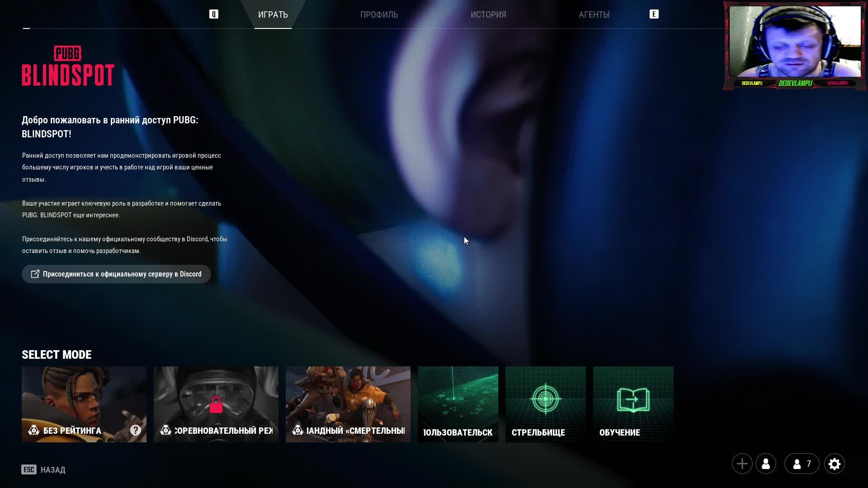Select the Играть tab
This screenshot has width=868, height=488.
click(x=273, y=14)
